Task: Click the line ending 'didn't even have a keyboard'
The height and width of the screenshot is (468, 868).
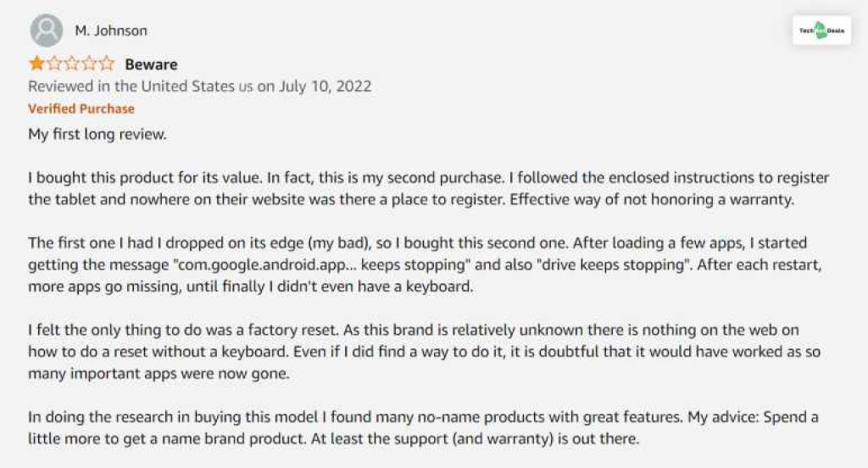Action: click(251, 287)
